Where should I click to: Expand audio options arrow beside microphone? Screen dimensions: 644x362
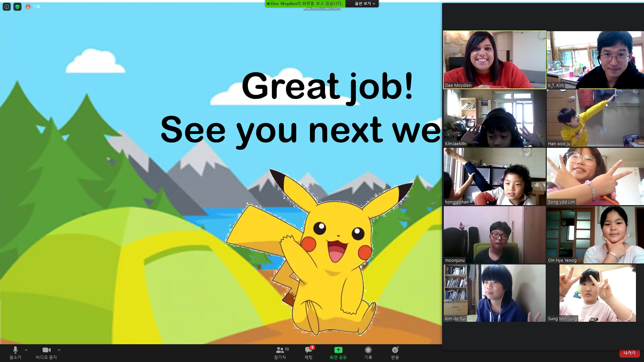point(26,350)
